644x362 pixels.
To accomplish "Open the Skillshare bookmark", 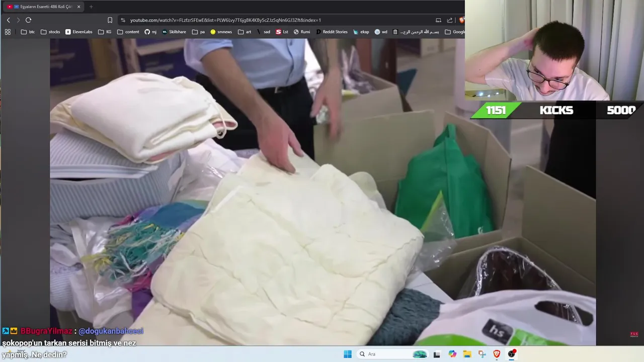I will click(174, 32).
